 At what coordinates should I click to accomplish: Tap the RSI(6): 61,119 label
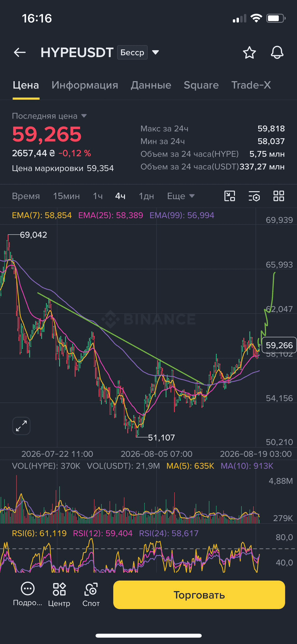[39, 533]
